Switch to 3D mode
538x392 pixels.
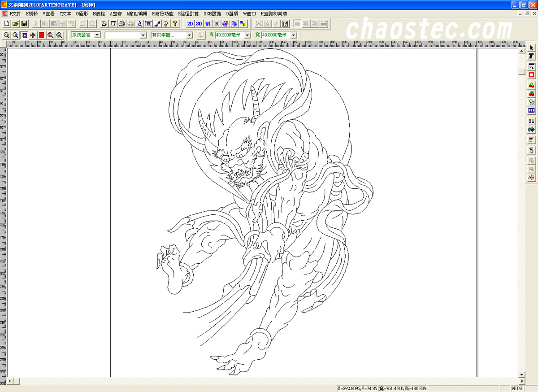click(x=199, y=23)
